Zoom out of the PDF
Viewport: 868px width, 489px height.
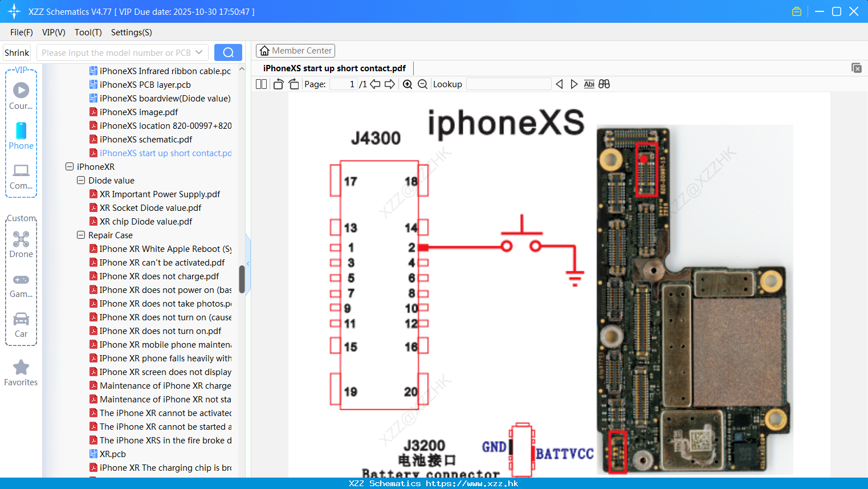pyautogui.click(x=422, y=84)
